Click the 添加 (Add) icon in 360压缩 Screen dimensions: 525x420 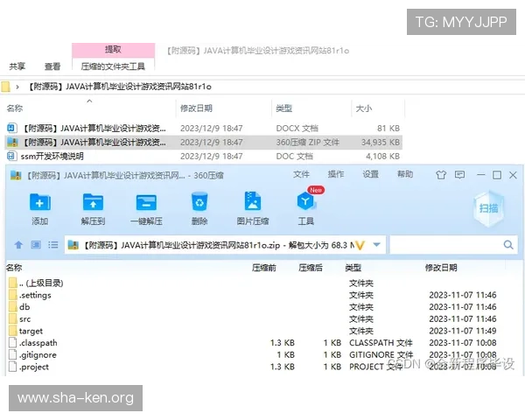40,202
